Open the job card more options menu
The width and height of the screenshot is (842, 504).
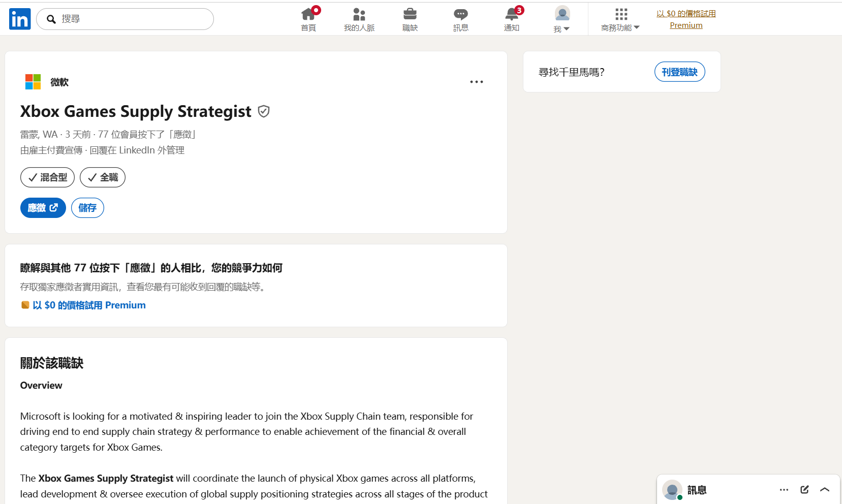[477, 82]
